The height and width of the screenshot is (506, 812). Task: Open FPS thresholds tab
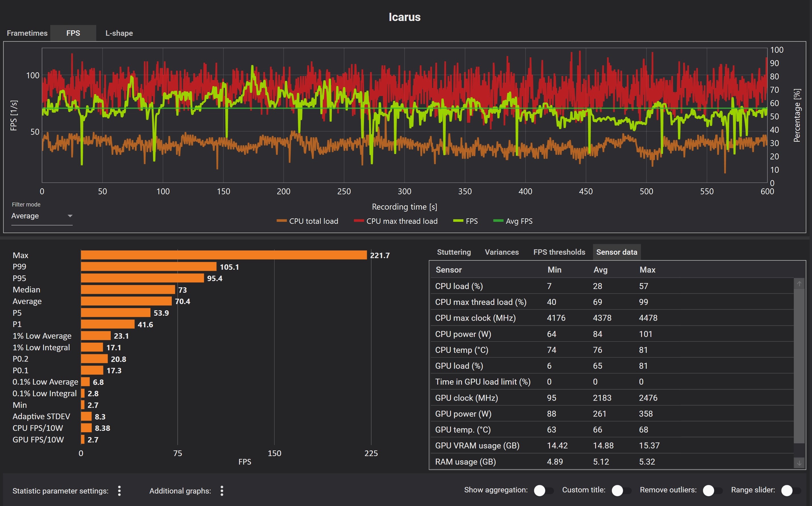559,252
